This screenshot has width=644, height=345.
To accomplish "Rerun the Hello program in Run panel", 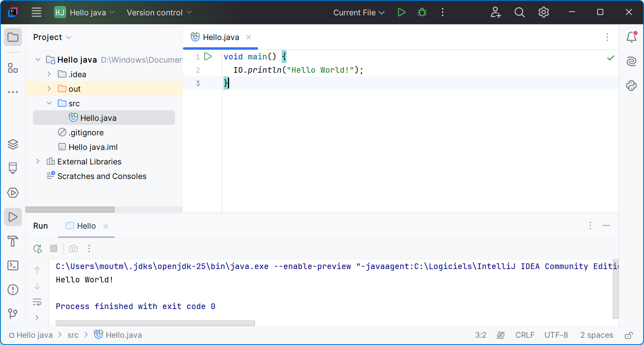I will click(x=38, y=249).
